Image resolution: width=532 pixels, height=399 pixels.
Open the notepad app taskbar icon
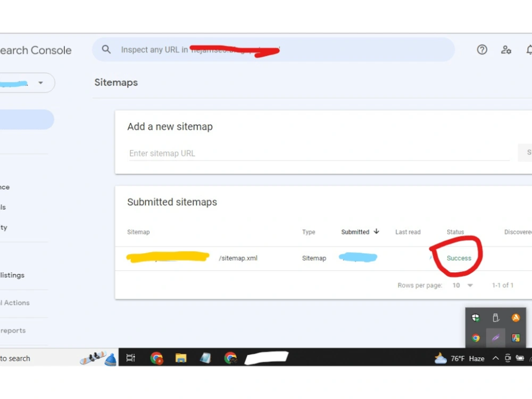click(x=205, y=358)
